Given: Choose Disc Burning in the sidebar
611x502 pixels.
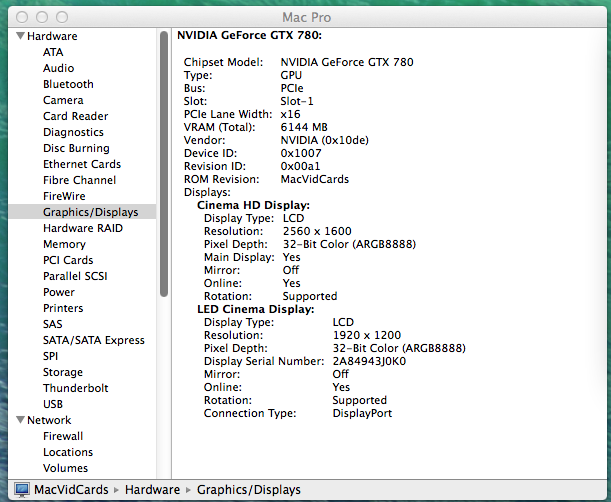Looking at the screenshot, I should click(x=76, y=148).
